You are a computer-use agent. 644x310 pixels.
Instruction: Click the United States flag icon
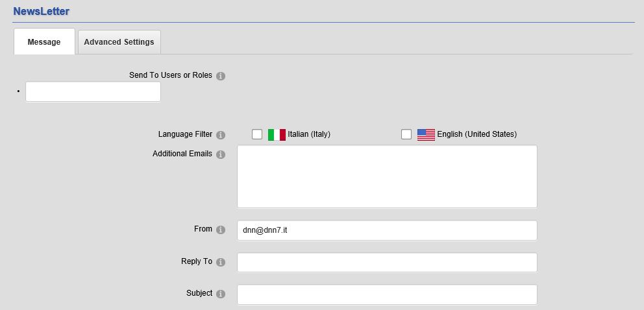point(426,134)
